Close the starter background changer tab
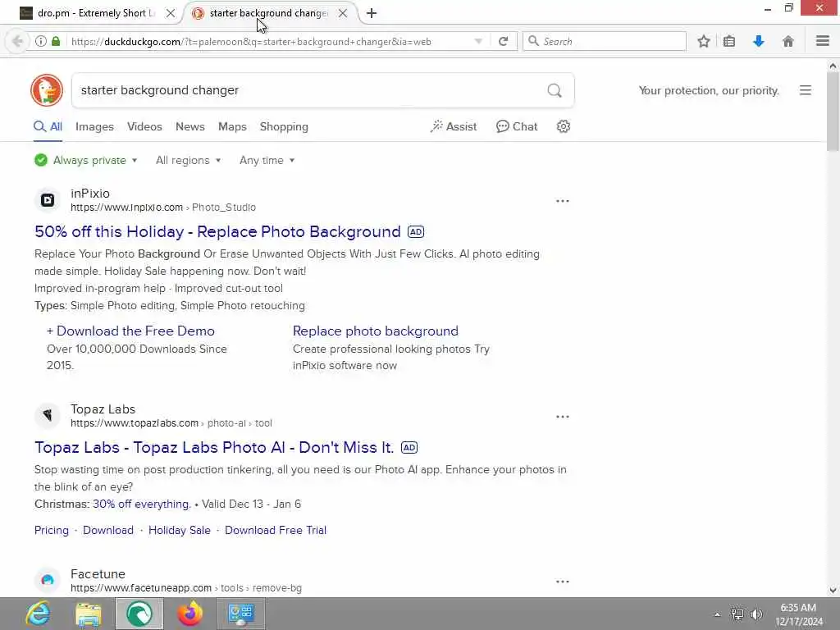 (x=343, y=13)
